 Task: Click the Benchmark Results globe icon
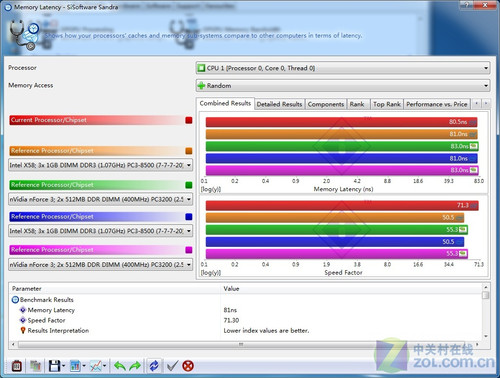[15, 300]
